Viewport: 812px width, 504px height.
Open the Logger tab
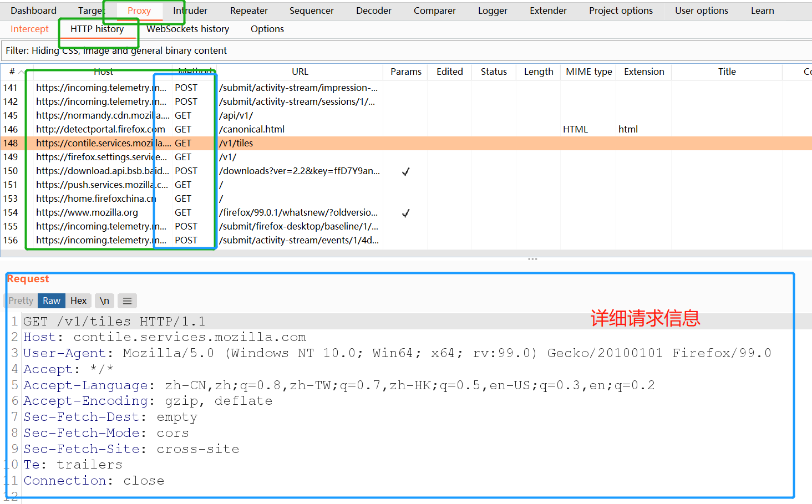point(493,11)
